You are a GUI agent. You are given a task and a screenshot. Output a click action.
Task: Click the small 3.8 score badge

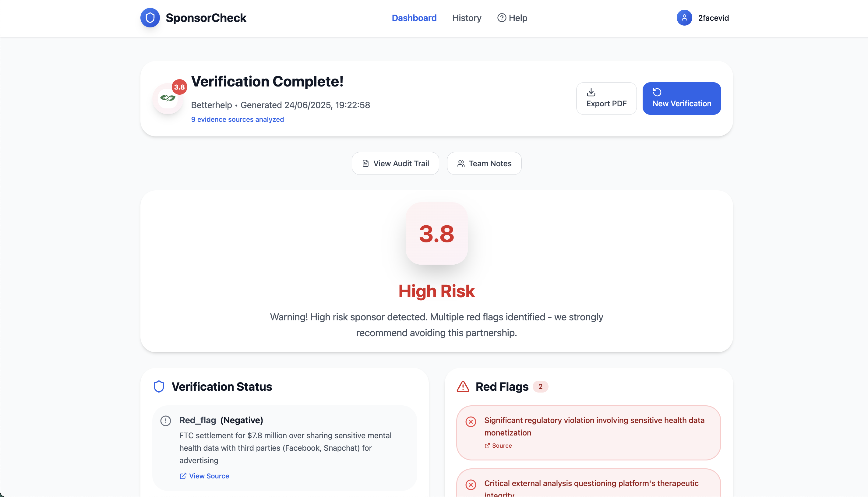[179, 87]
